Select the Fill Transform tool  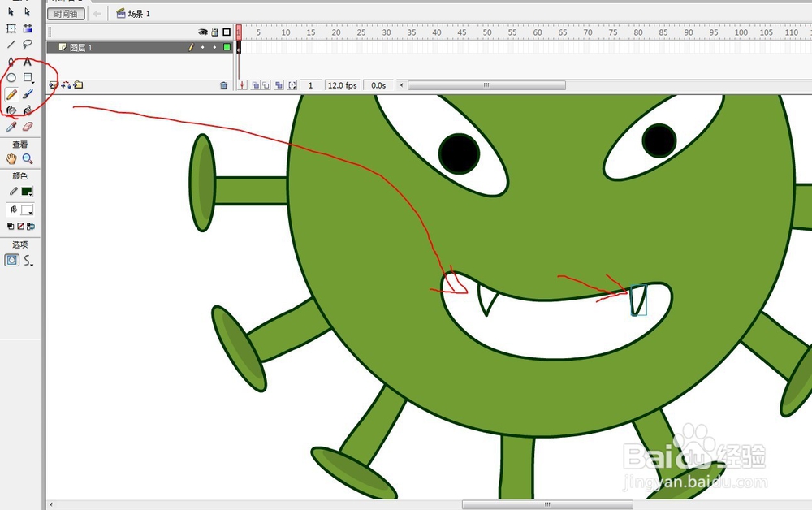28,28
